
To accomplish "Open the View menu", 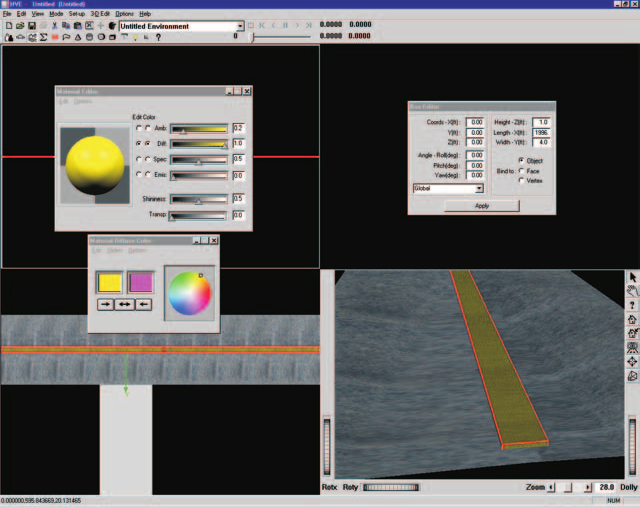I will [x=38, y=13].
